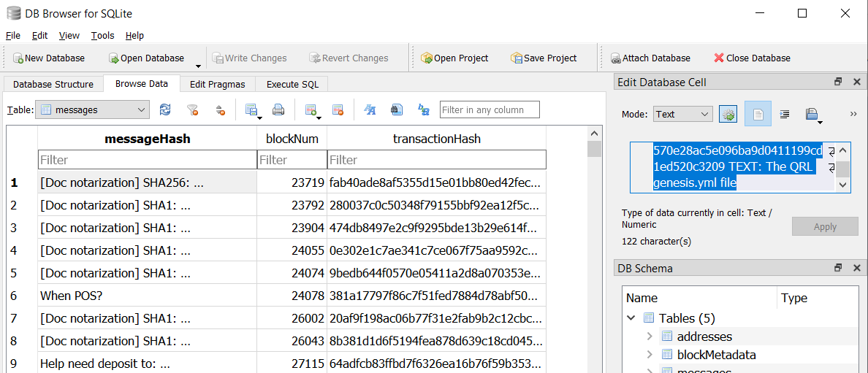The height and width of the screenshot is (373, 868).
Task: Click the blockNum column filter field
Action: point(292,160)
